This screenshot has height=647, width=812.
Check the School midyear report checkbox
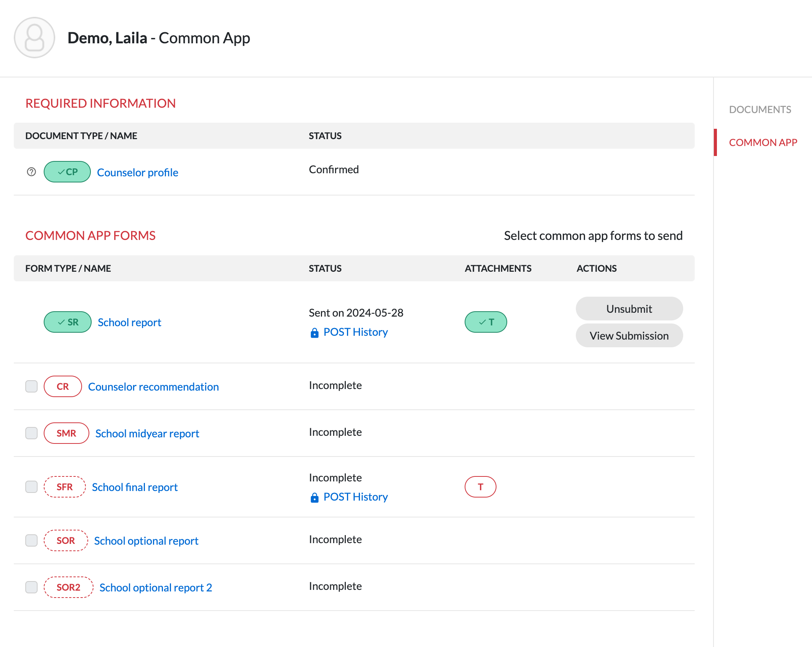31,433
